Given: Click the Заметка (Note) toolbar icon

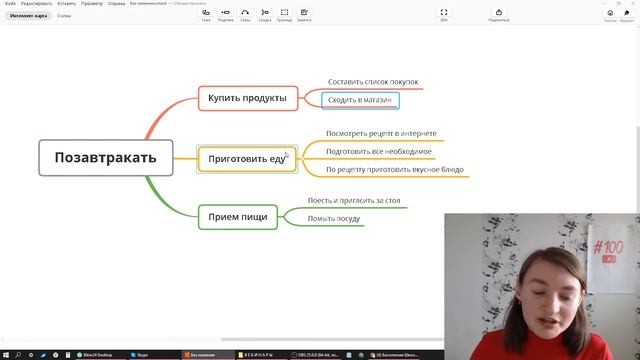Looking at the screenshot, I should pos(304,12).
